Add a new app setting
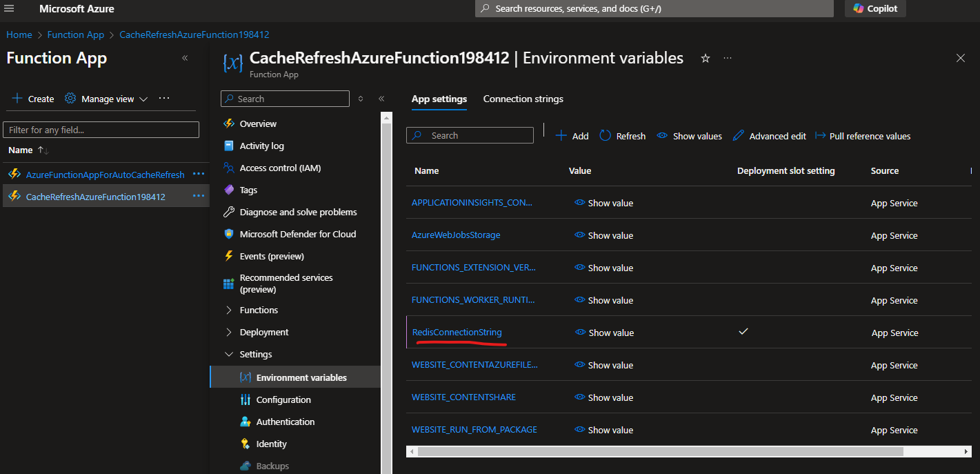 point(572,136)
